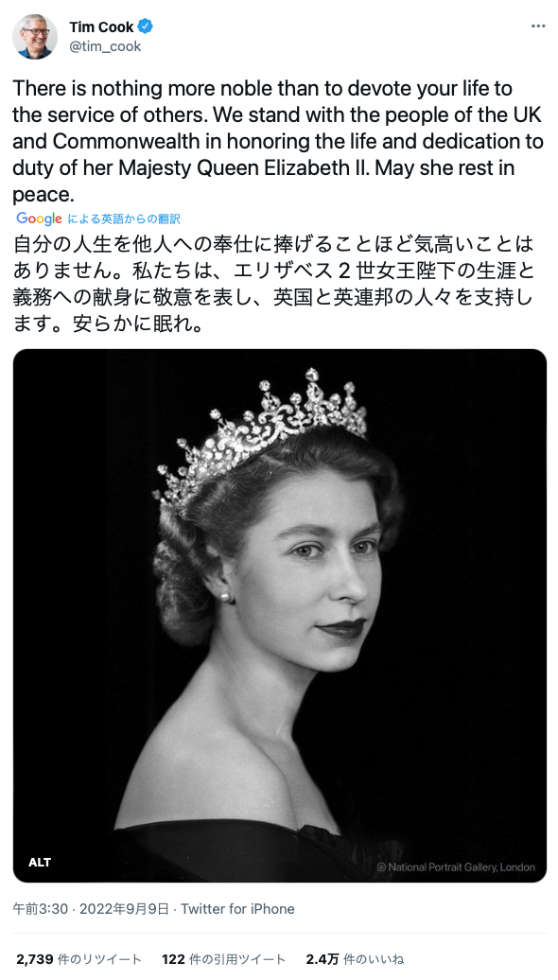558x980 pixels.
Task: Click the 午前3:30 timestamp
Action: coord(40,909)
